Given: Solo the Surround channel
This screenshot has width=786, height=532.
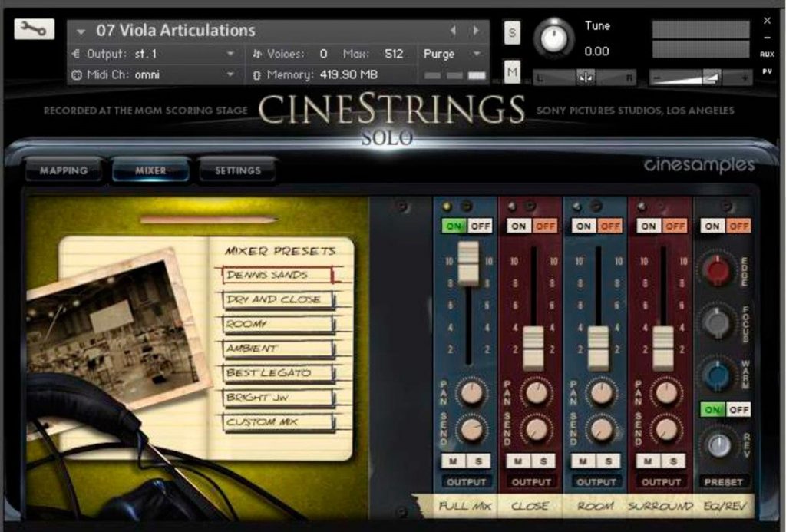Looking at the screenshot, I should pos(673,461).
